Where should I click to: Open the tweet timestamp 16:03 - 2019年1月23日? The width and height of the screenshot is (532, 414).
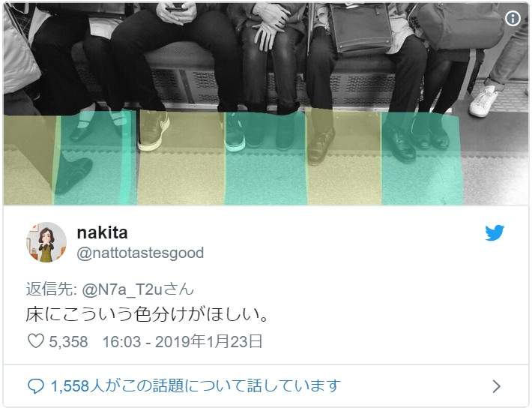point(183,341)
